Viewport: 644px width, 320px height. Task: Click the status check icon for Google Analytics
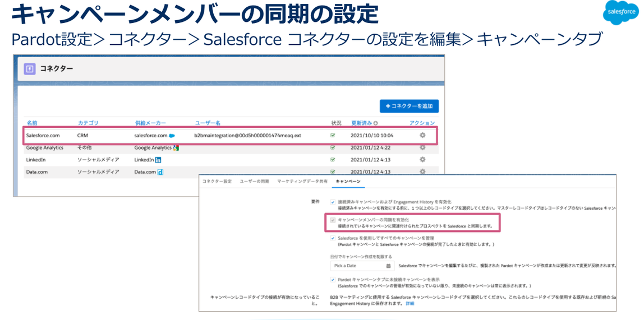click(333, 148)
